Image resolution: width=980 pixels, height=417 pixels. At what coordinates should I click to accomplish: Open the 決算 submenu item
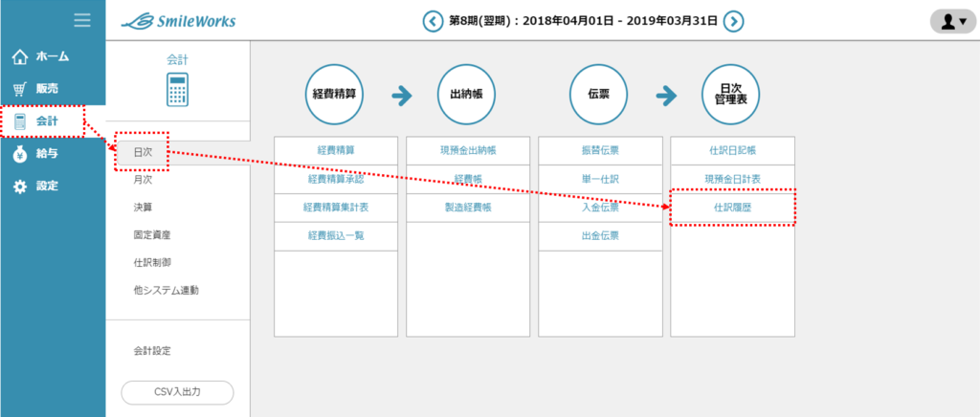(x=144, y=208)
